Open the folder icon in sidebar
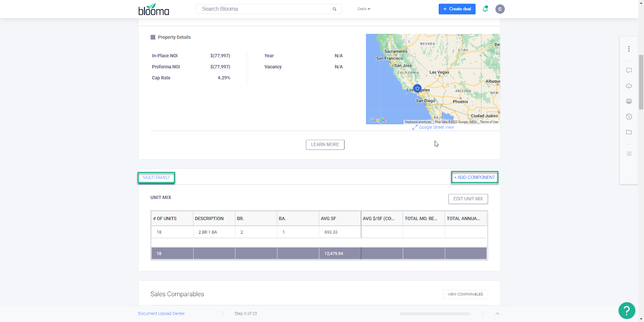Viewport: 644px width, 322px height. 629,132
